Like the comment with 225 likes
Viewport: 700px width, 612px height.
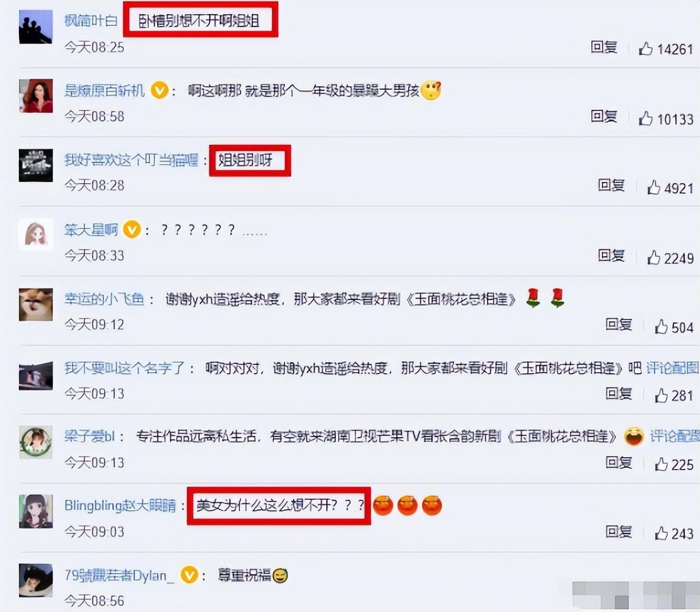click(x=661, y=464)
